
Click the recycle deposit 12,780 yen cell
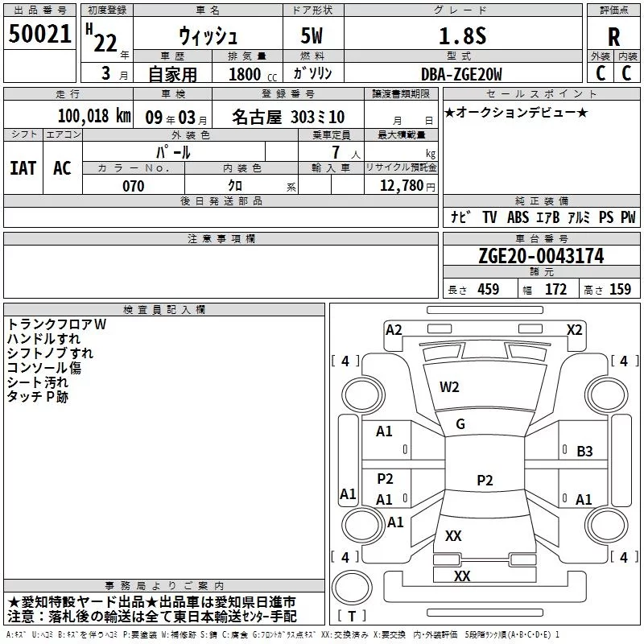[x=407, y=186]
